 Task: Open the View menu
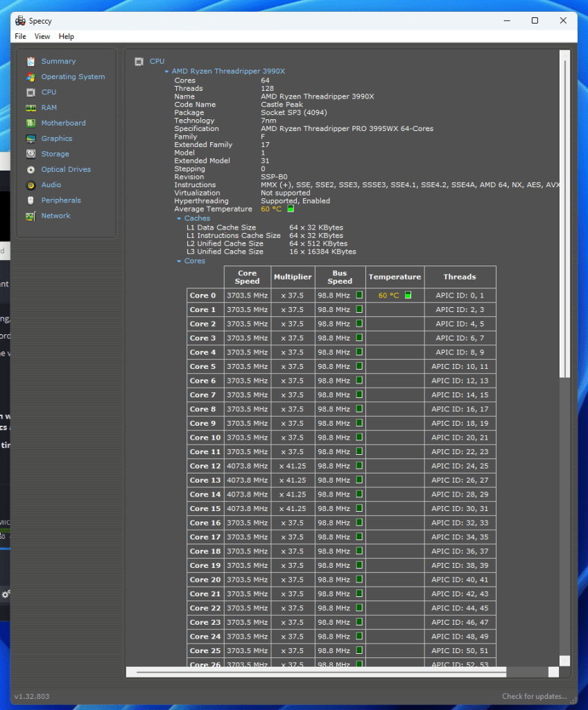[x=42, y=36]
